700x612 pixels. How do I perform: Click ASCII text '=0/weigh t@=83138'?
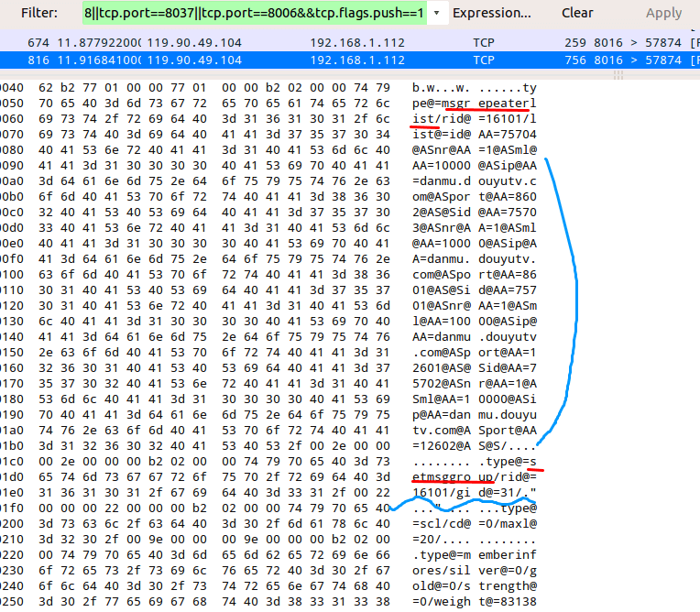(x=474, y=602)
